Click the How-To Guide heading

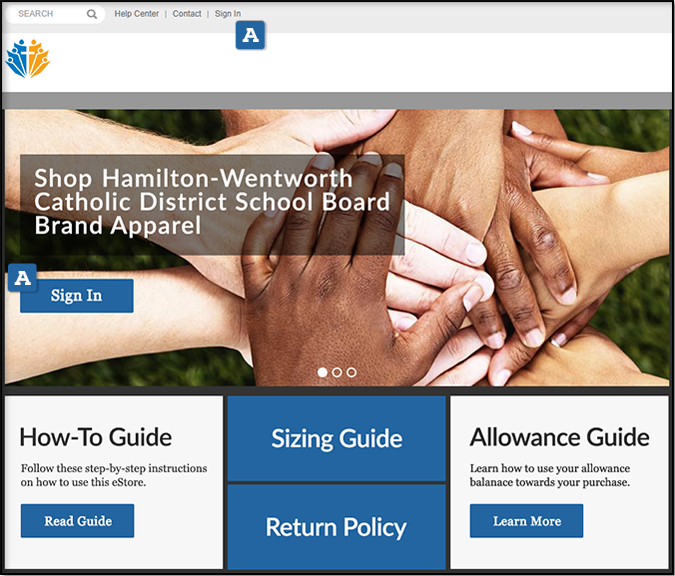(96, 437)
